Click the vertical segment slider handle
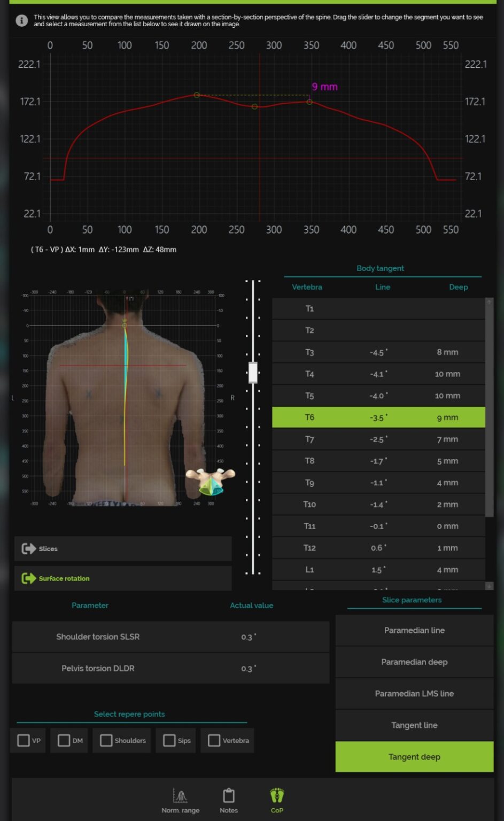 [252, 373]
